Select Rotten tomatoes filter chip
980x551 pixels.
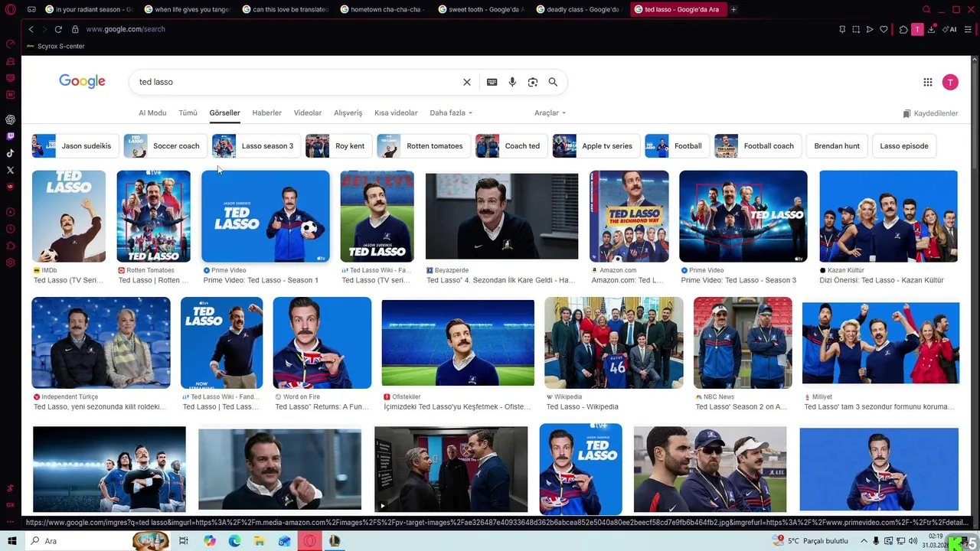click(x=423, y=146)
